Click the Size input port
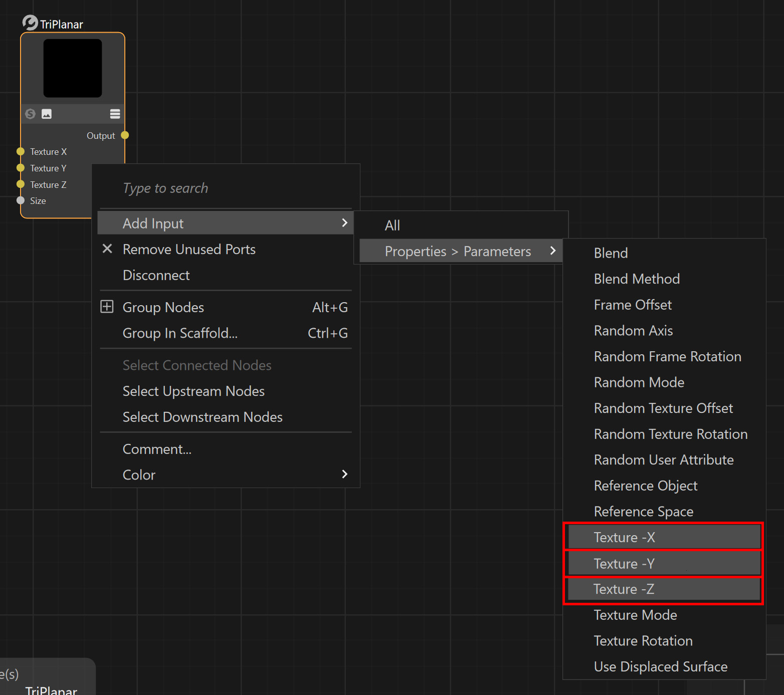The image size is (784, 695). pyautogui.click(x=21, y=200)
